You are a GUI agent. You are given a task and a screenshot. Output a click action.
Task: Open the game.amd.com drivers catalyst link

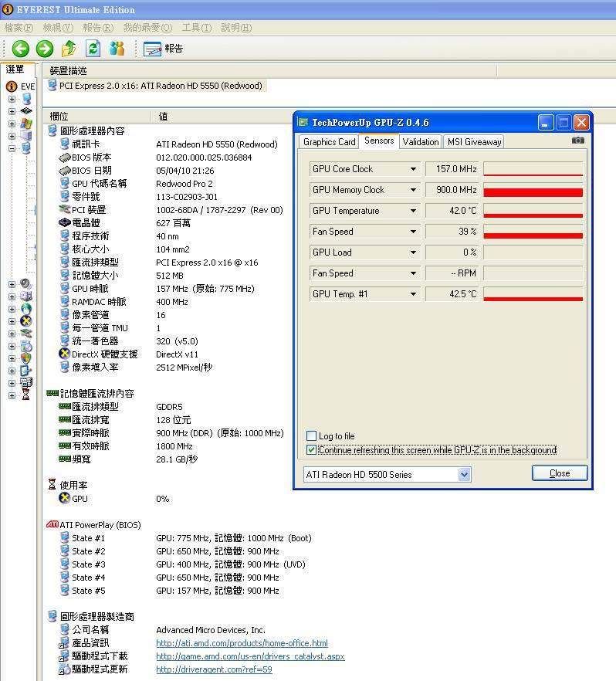pos(250,656)
